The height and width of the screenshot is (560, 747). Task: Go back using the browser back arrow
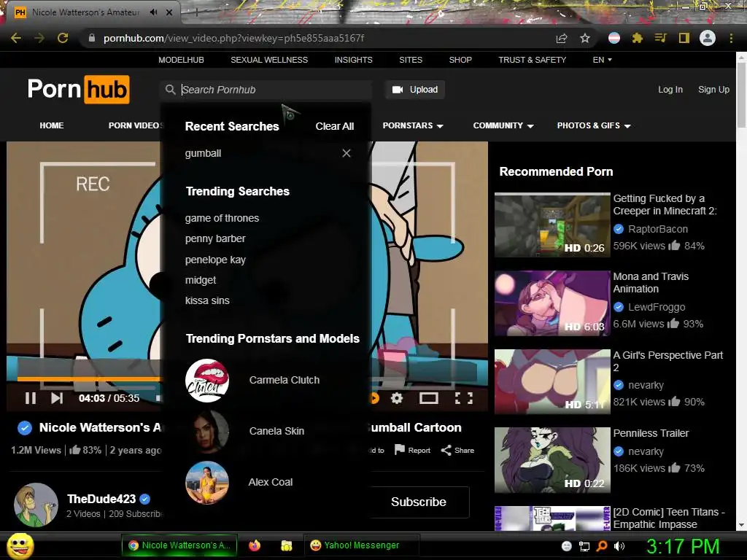point(16,38)
